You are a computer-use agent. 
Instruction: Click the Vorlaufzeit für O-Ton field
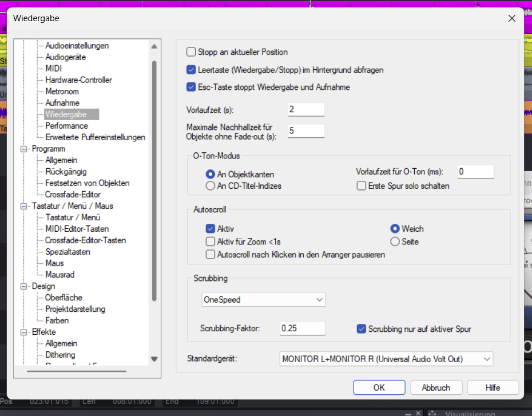[x=476, y=172]
